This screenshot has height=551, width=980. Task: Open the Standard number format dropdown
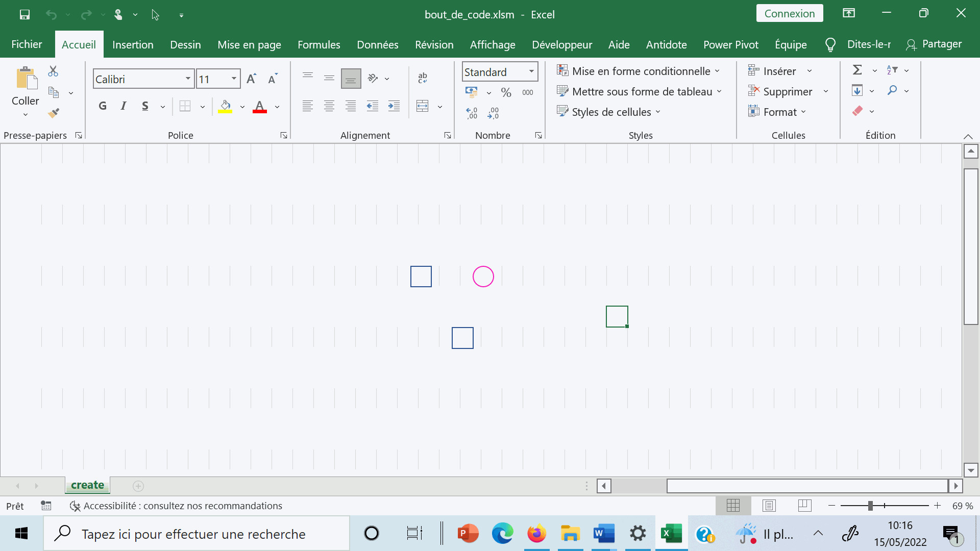click(531, 71)
